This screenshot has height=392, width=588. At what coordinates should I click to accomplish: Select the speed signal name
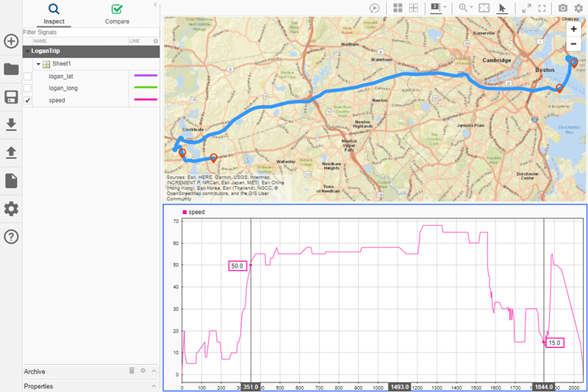pyautogui.click(x=57, y=101)
